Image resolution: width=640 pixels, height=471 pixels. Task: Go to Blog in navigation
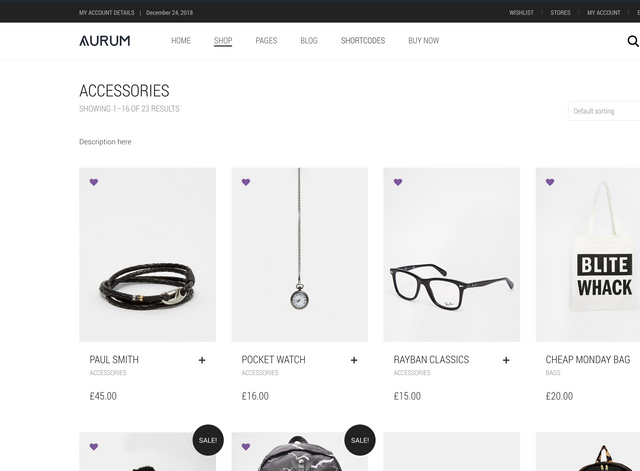(x=309, y=41)
